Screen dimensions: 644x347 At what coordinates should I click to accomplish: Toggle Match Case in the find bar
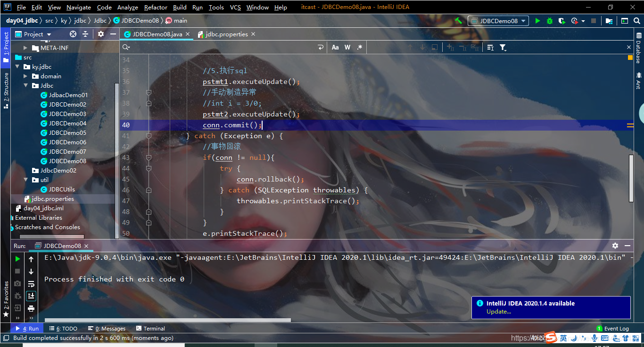coord(335,47)
